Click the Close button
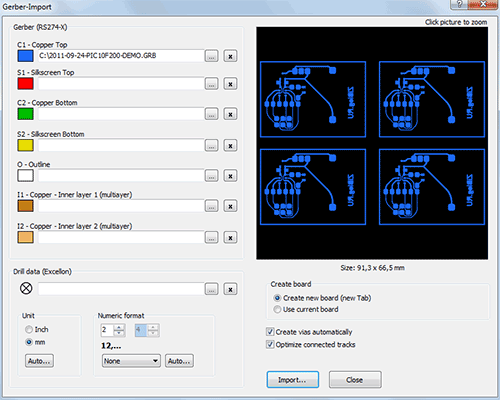The width and height of the screenshot is (500, 400). point(355,380)
